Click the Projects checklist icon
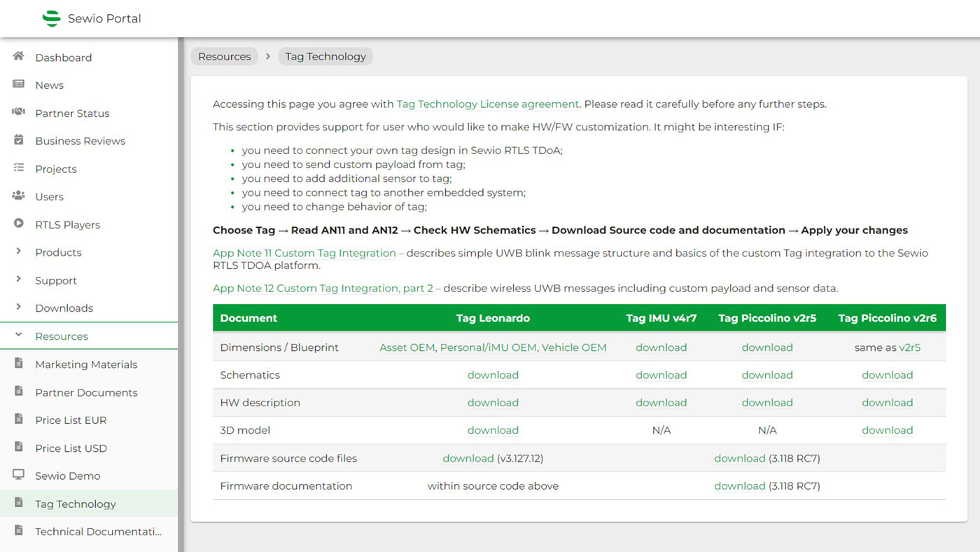The height and width of the screenshot is (552, 980). click(x=19, y=168)
